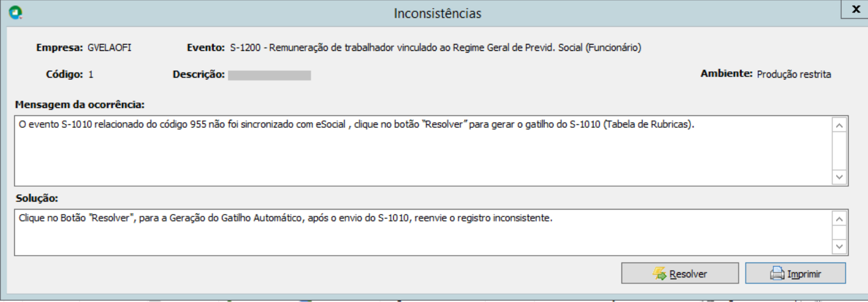Image resolution: width=868 pixels, height=302 pixels.
Task: Click the Solução label
Action: pyautogui.click(x=37, y=199)
